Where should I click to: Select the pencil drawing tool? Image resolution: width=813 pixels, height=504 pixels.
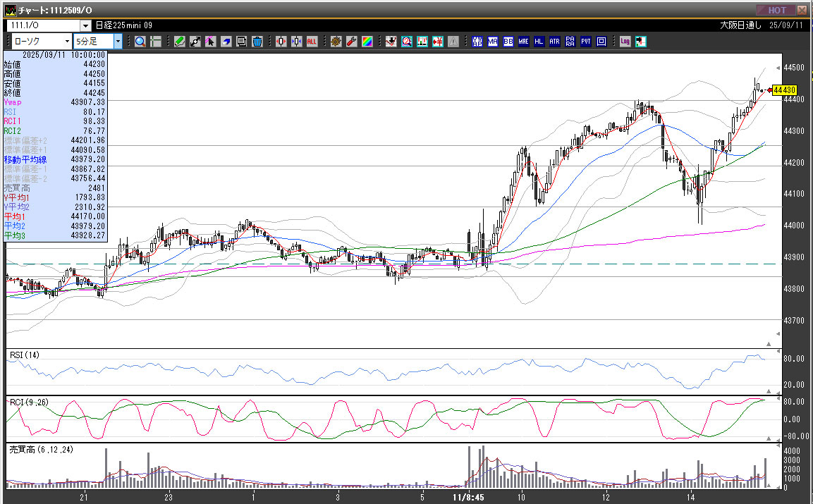click(180, 42)
